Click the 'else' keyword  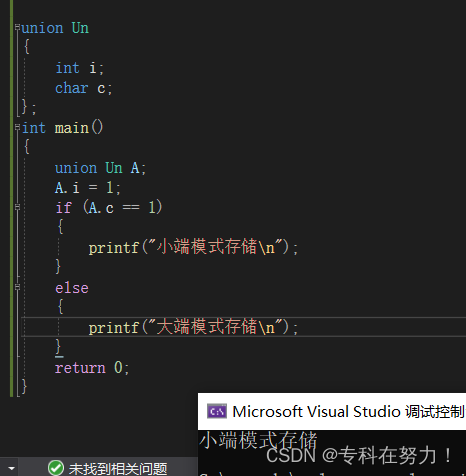[x=72, y=288]
